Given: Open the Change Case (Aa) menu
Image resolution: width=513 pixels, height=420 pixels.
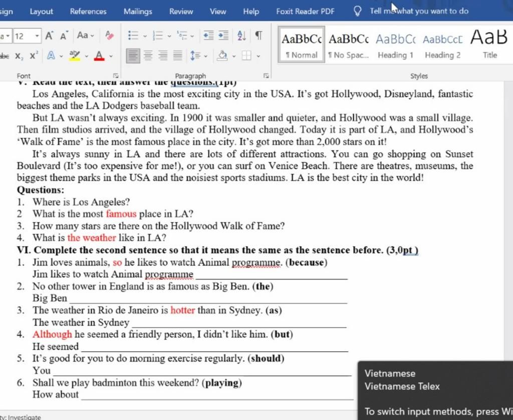Looking at the screenshot, I should click(85, 36).
